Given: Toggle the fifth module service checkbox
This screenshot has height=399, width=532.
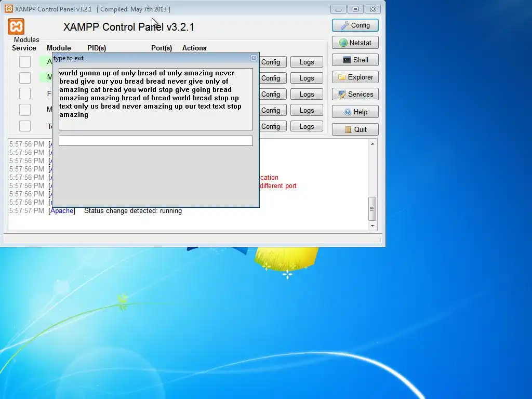Looking at the screenshot, I should coord(25,126).
